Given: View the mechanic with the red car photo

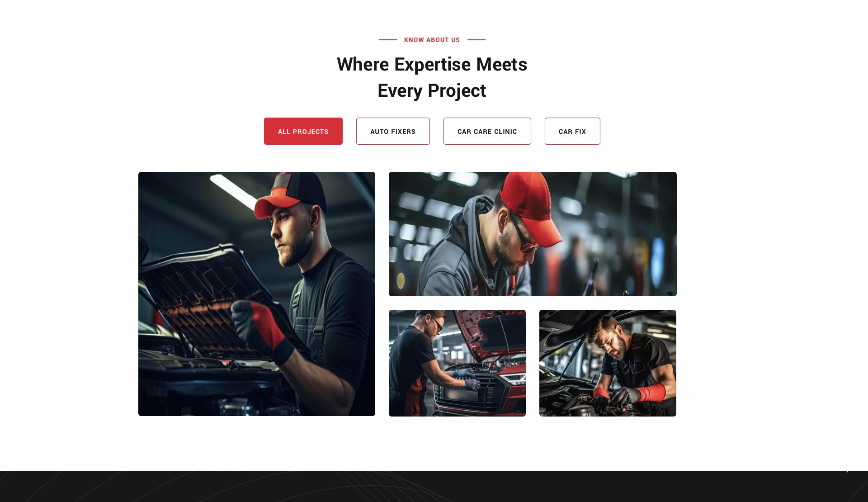Looking at the screenshot, I should point(457,363).
